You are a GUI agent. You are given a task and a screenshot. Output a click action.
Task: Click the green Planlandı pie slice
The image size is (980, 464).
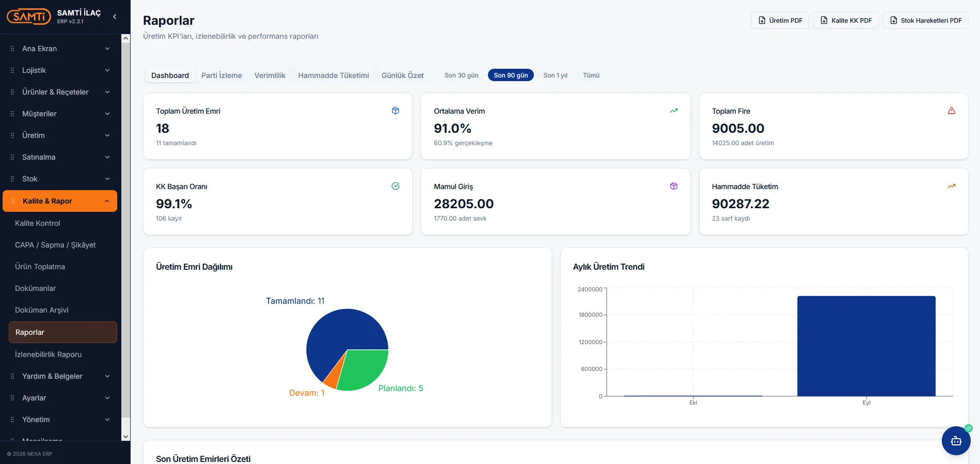(363, 369)
